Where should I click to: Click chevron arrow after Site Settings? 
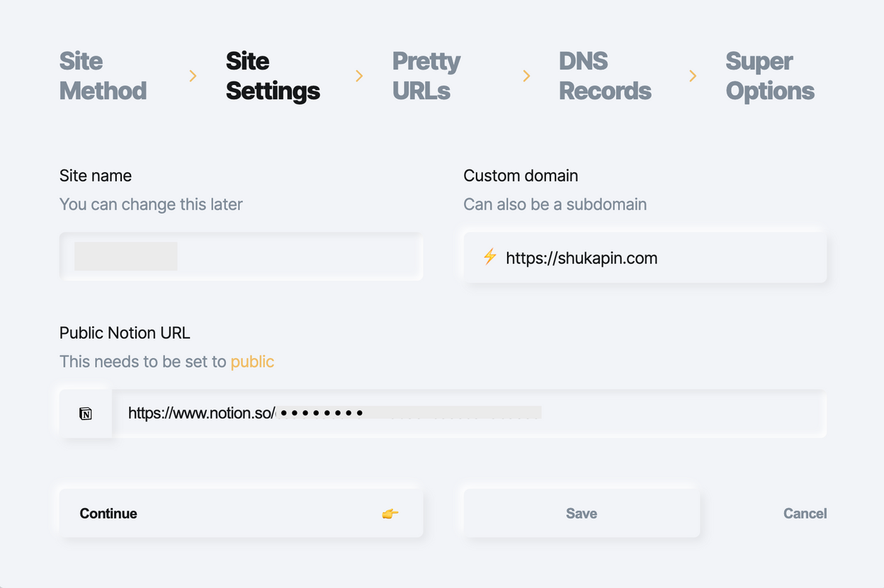tap(359, 76)
